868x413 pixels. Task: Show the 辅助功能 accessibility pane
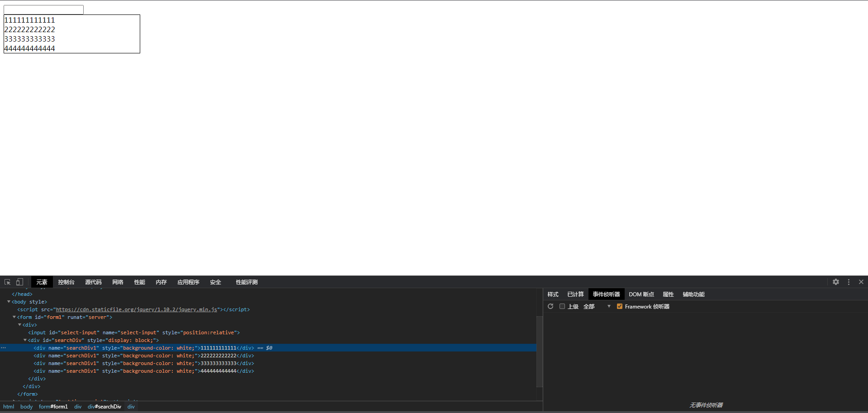tap(693, 294)
